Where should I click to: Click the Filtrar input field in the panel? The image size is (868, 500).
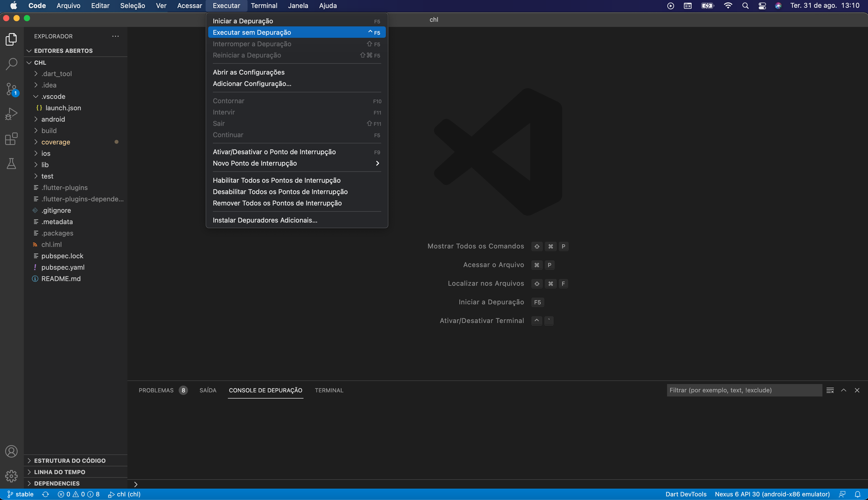pyautogui.click(x=744, y=390)
